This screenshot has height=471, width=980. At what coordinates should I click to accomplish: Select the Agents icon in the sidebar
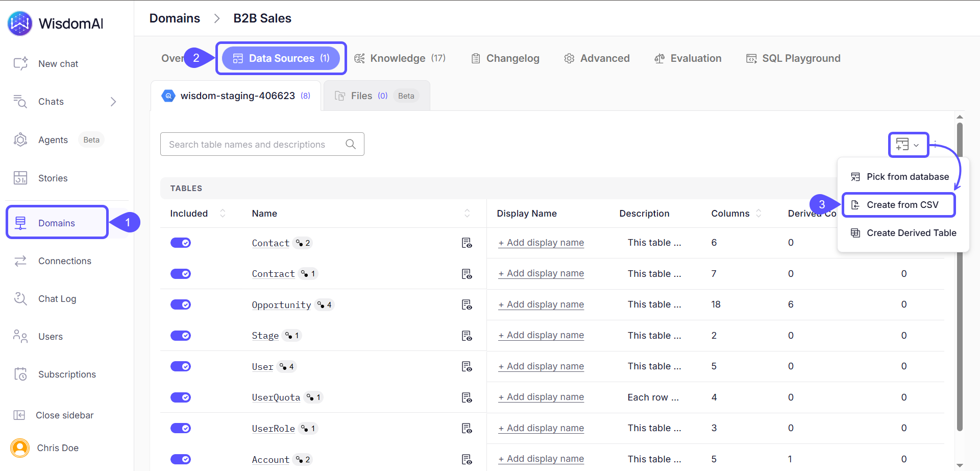tap(20, 139)
